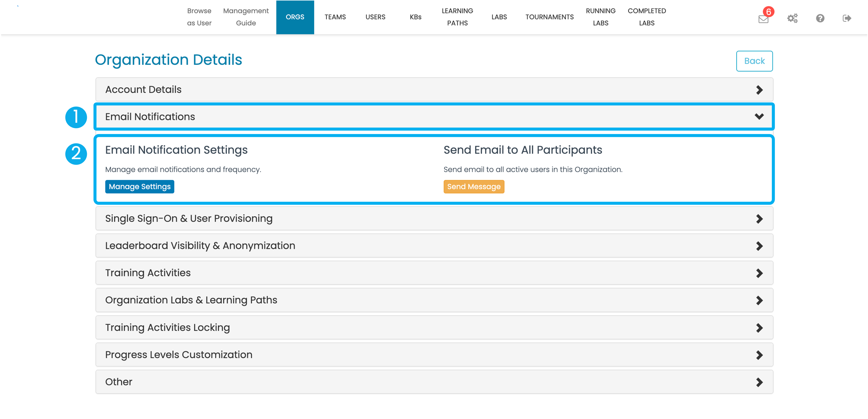Click the 'Training Activities' section title

[148, 273]
